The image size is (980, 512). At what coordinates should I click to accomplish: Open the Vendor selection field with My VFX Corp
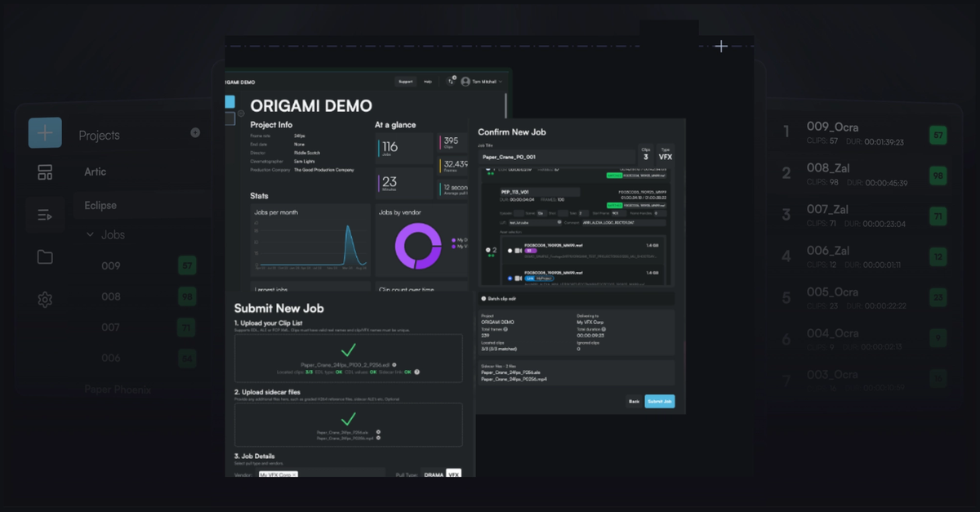click(x=321, y=474)
